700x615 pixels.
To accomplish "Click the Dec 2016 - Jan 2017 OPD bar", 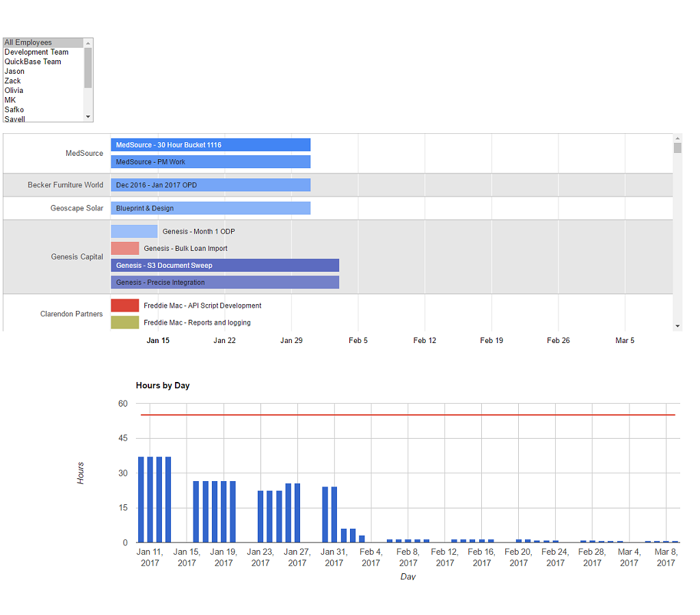I will pyautogui.click(x=211, y=185).
